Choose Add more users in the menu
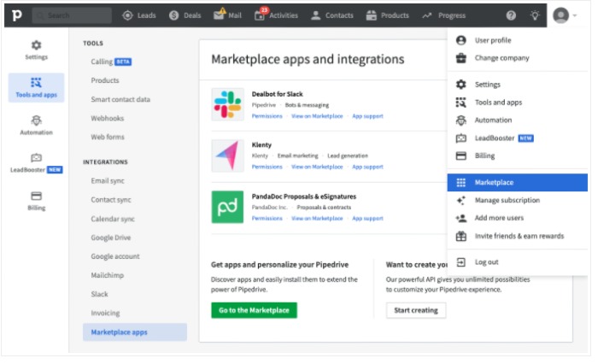Viewport: 598px width, 364px height. (517, 218)
